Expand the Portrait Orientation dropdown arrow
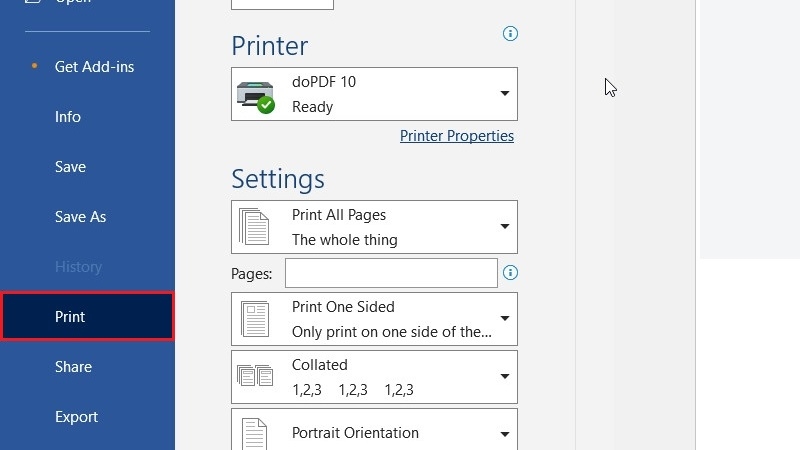 coord(505,435)
